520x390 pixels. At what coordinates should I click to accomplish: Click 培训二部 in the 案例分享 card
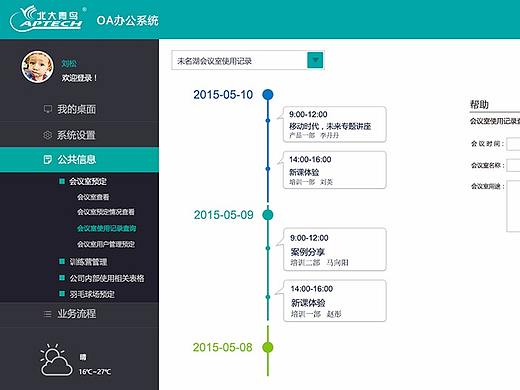click(305, 262)
